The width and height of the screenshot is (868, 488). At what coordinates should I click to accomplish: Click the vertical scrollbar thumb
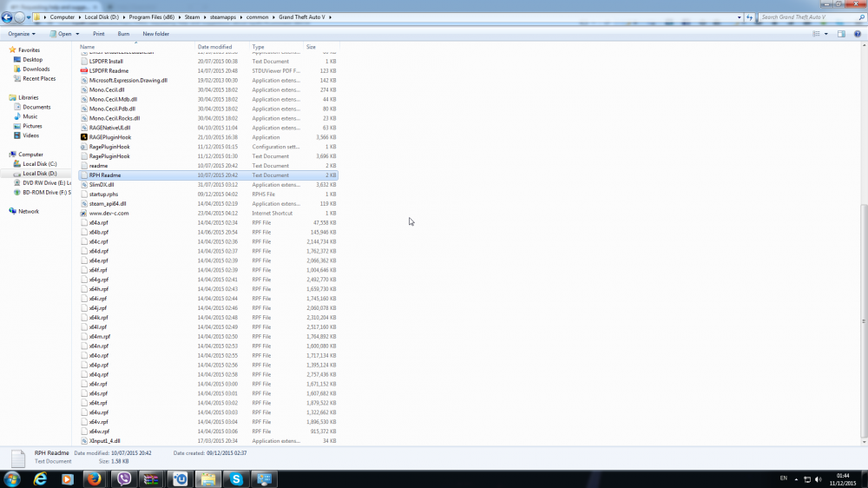coord(864,321)
